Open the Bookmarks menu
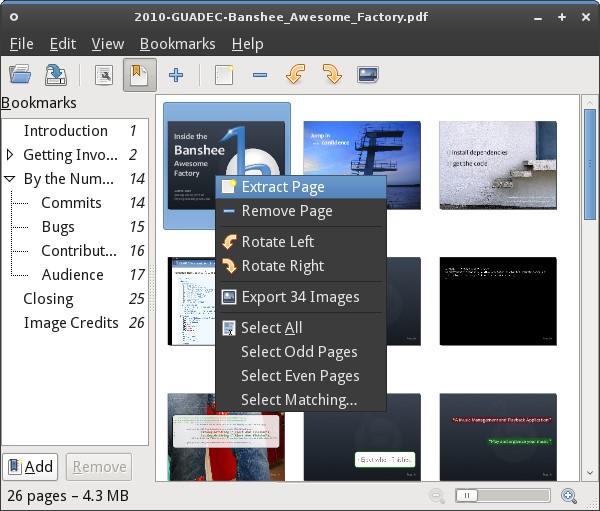The image size is (600, 511). coord(177,44)
